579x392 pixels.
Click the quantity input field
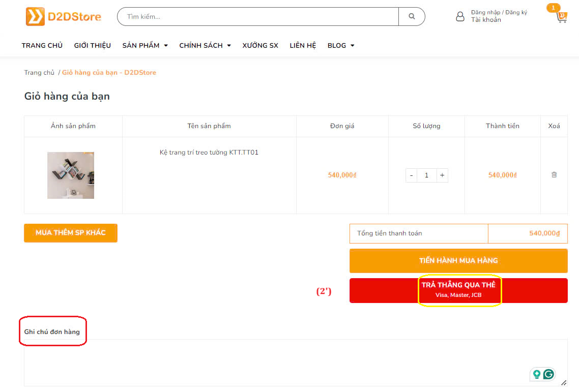426,175
